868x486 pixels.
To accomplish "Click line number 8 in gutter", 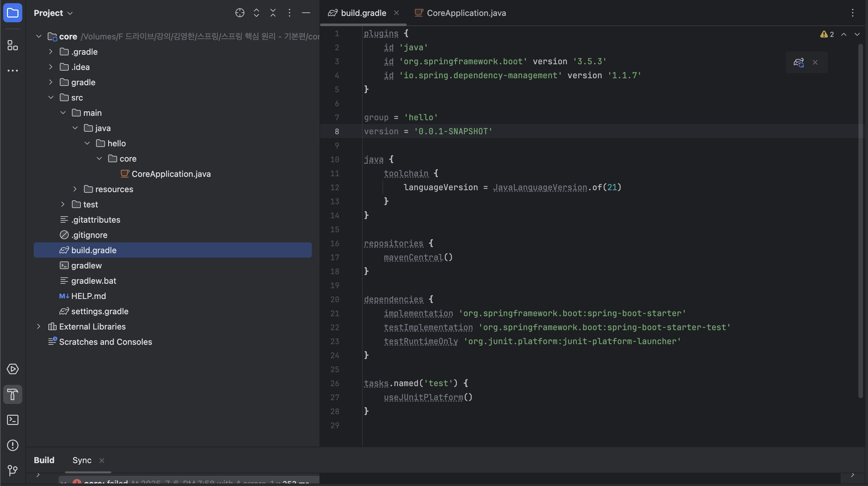I will (x=337, y=131).
